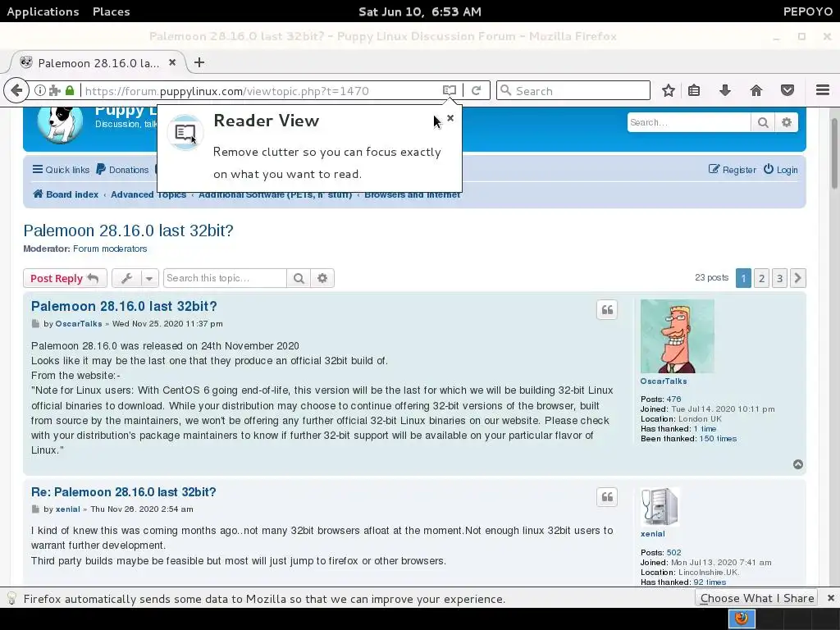Close the Mozilla data notification bar

tap(830, 598)
